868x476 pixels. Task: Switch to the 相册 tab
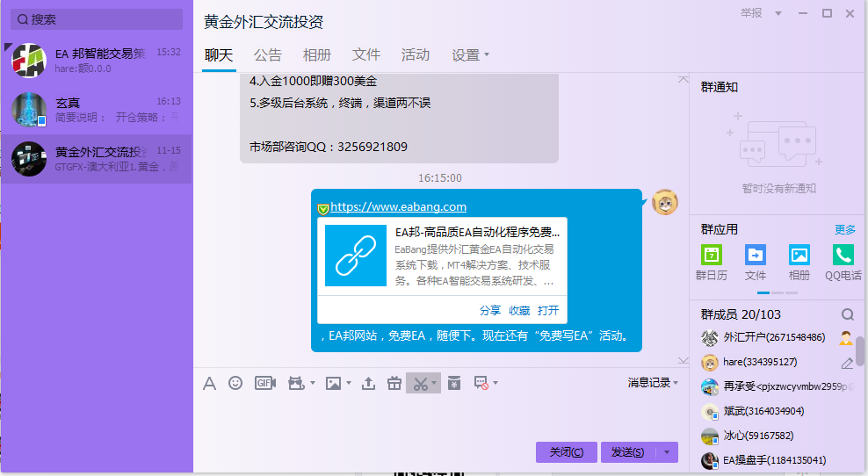pyautogui.click(x=316, y=54)
